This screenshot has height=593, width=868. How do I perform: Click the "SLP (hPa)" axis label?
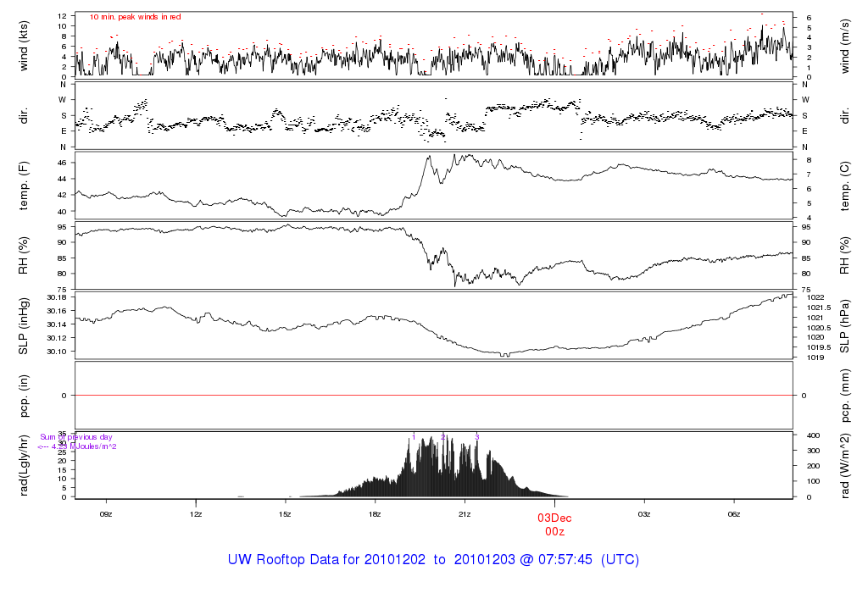click(x=845, y=326)
